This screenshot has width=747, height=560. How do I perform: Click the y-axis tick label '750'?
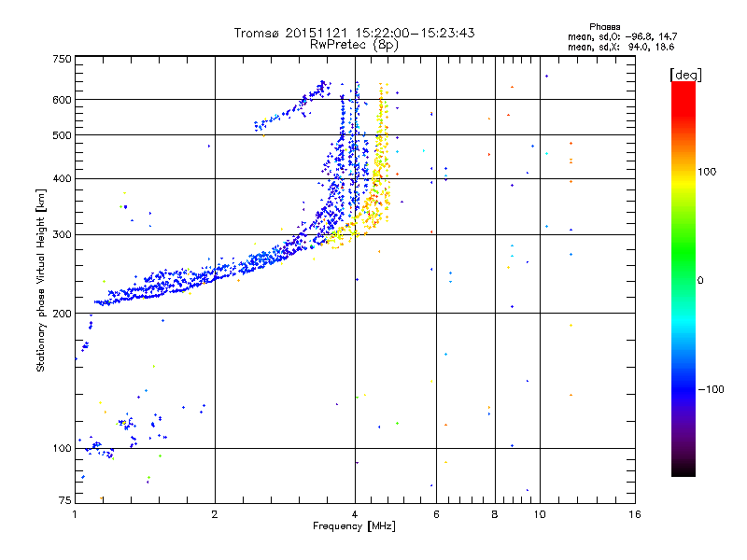click(x=62, y=59)
